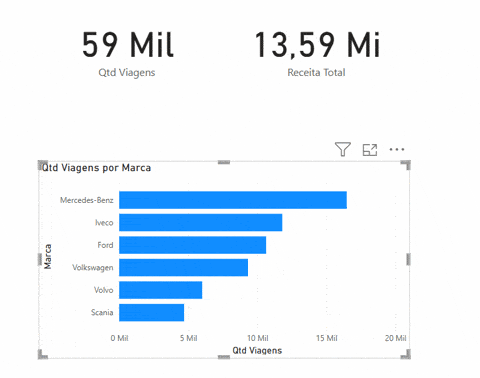Screen dimensions: 480x378
Task: Click the Qtd Viagens x-axis title
Action: pos(257,350)
